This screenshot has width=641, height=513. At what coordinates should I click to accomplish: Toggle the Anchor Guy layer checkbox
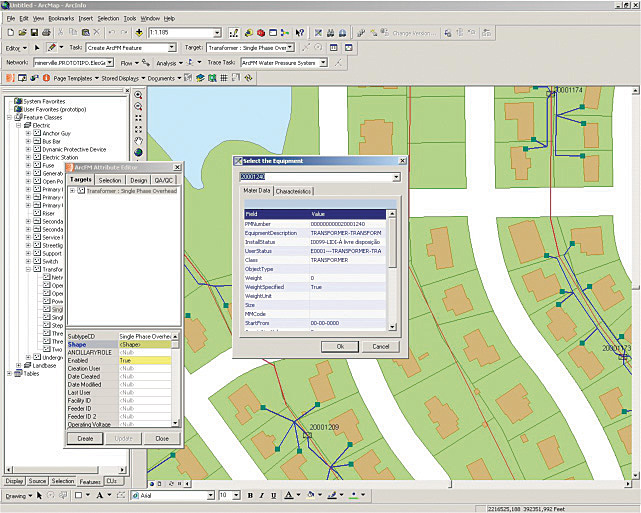coord(37,132)
